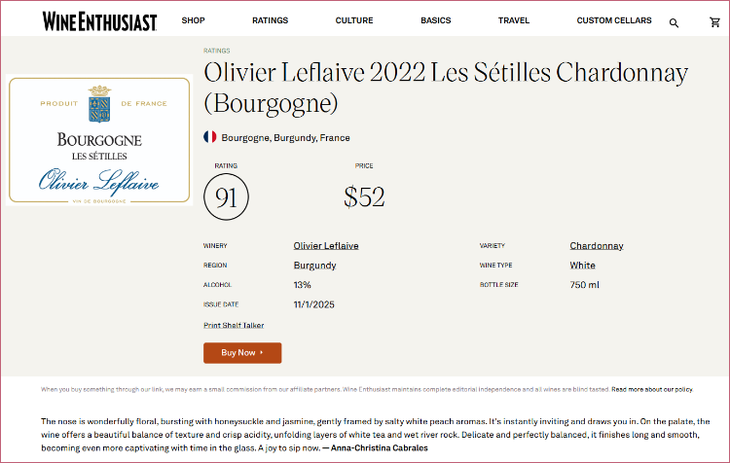Open the Custom Cellars menu

(614, 21)
